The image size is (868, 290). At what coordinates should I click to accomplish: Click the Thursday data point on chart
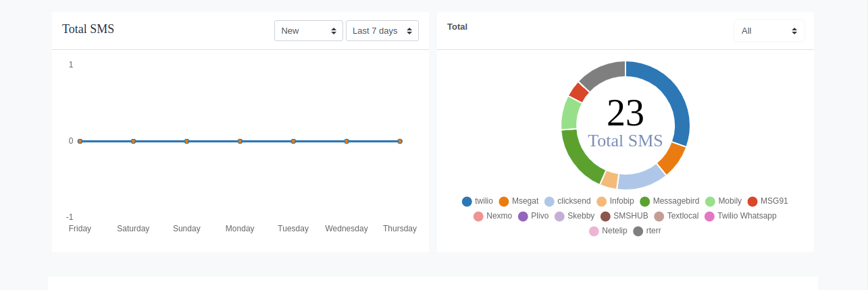(x=400, y=141)
